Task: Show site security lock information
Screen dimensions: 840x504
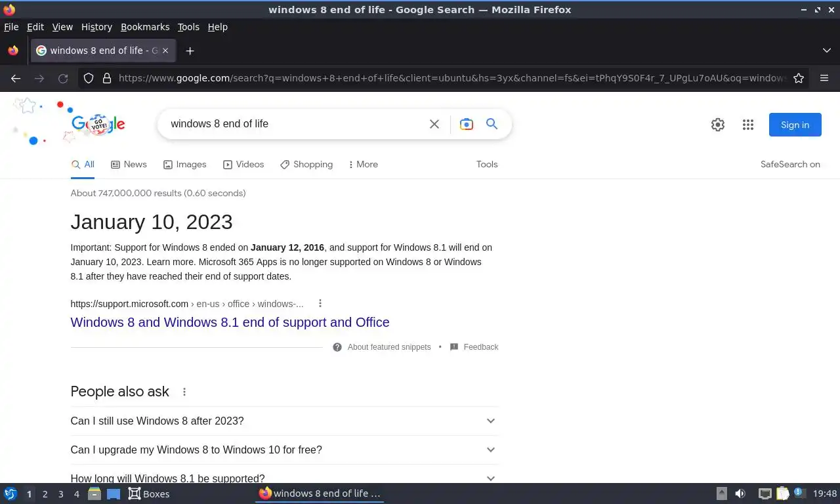Action: (x=107, y=78)
